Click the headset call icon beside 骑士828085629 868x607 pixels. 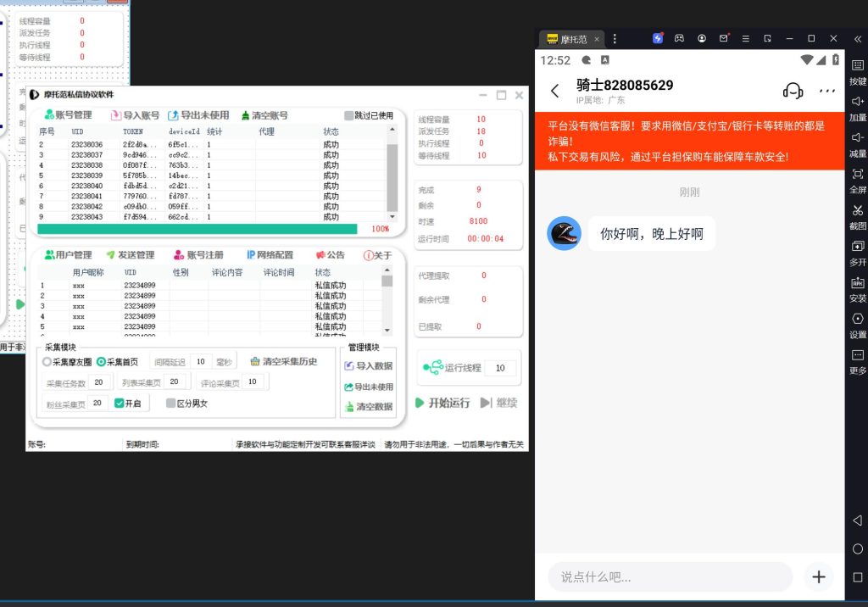click(793, 91)
